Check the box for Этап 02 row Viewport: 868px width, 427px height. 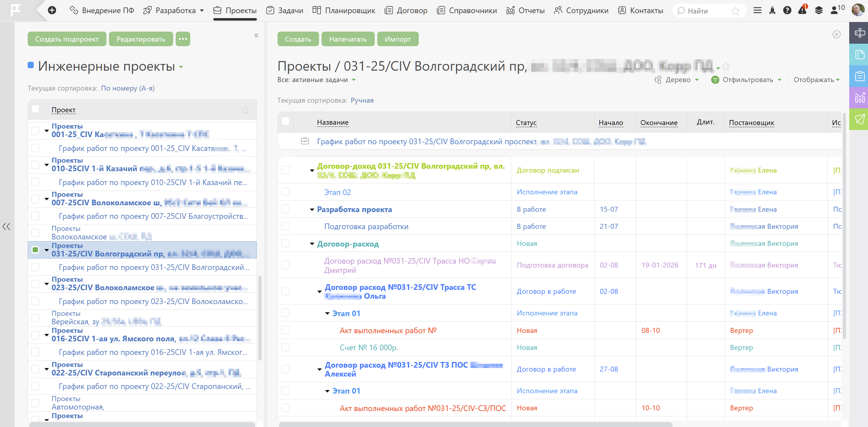[x=286, y=192]
